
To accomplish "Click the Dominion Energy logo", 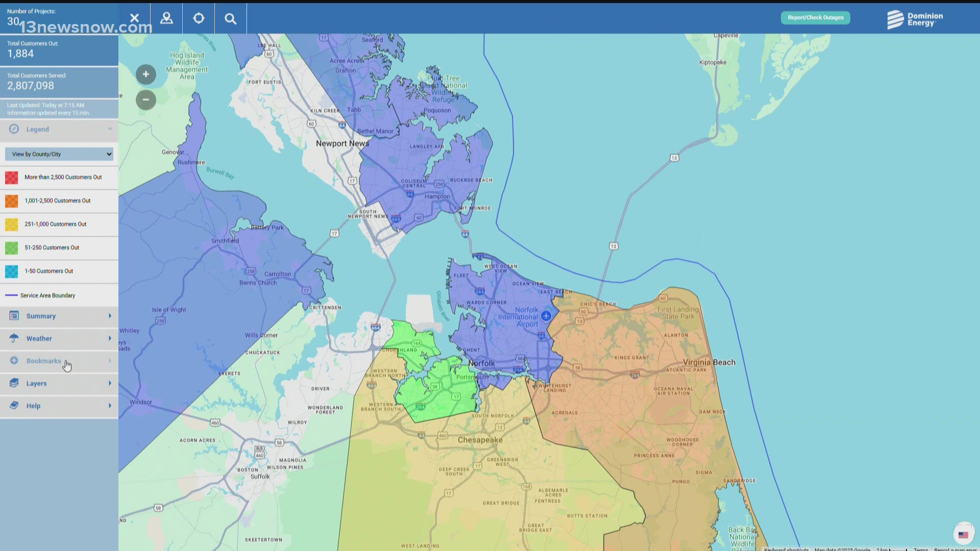I will 914,19.
